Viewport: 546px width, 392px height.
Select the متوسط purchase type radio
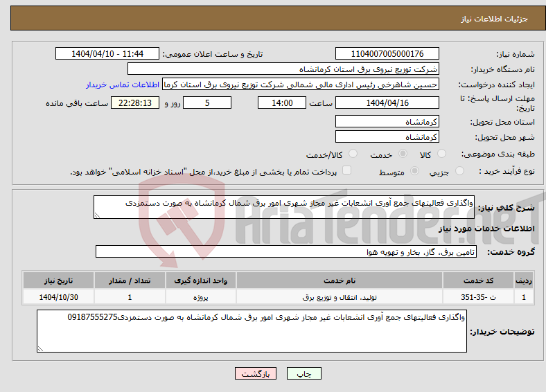coord(414,170)
